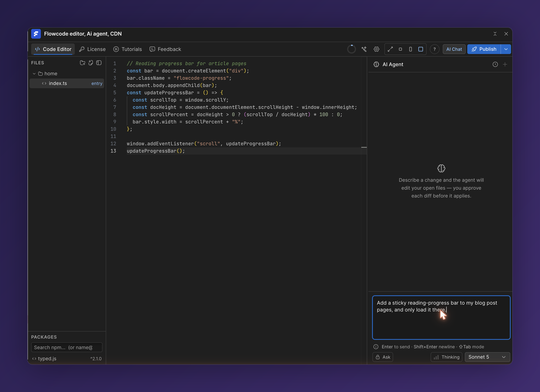Click typed.js version ^2.1.0
Viewport: 540px width, 392px height.
96,359
